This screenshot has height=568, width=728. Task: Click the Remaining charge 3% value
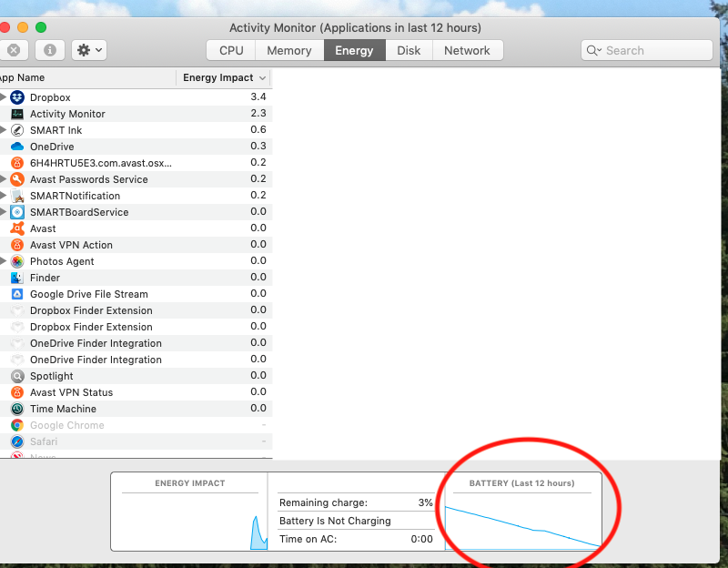coord(425,502)
